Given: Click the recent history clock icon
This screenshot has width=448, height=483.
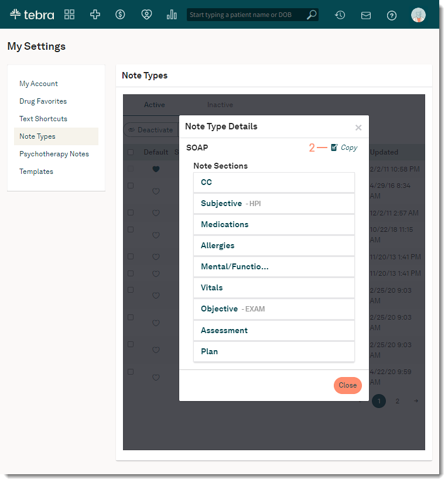Looking at the screenshot, I should [x=340, y=15].
